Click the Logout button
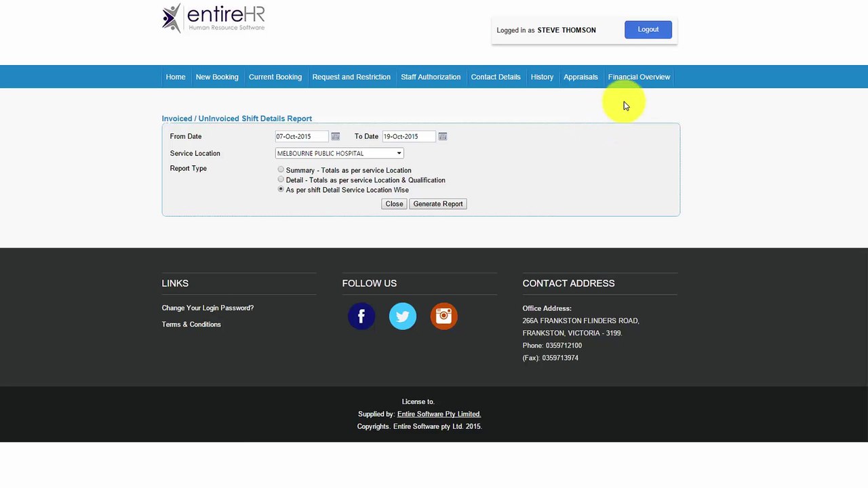 click(648, 29)
